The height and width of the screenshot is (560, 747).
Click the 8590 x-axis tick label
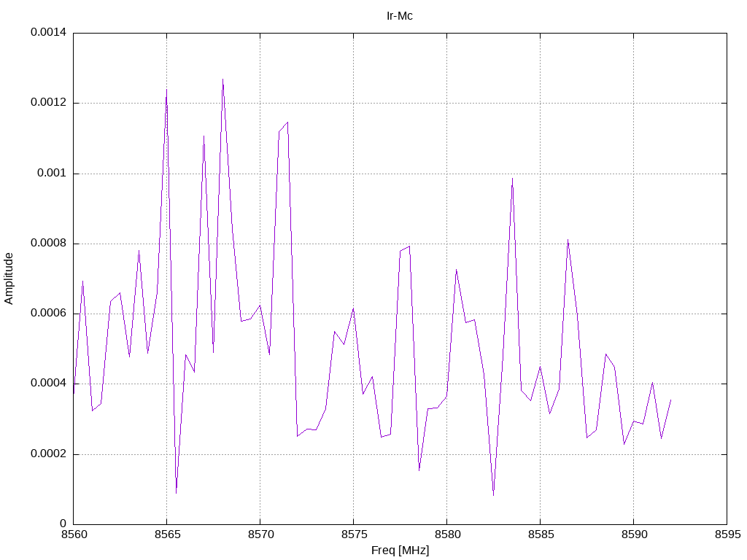tap(634, 534)
